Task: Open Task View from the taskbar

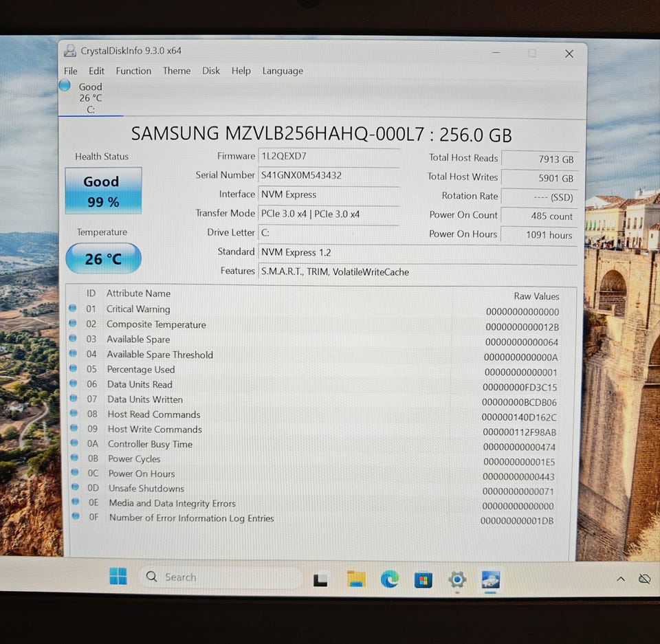Action: tap(320, 580)
